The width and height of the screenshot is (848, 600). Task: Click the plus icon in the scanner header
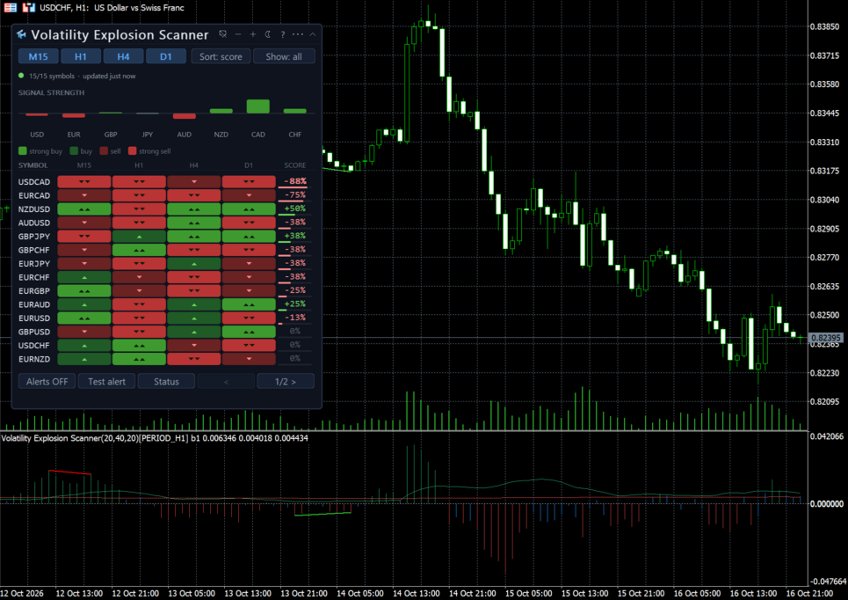point(253,34)
